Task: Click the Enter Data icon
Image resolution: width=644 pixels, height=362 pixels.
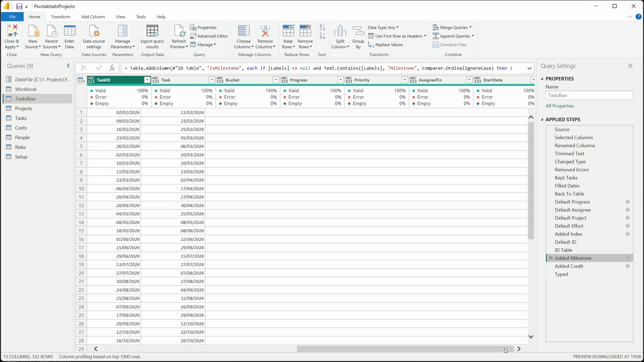Action: point(70,31)
